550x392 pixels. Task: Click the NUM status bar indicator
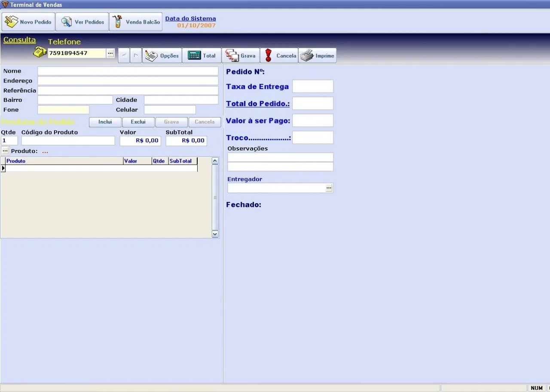coord(537,388)
